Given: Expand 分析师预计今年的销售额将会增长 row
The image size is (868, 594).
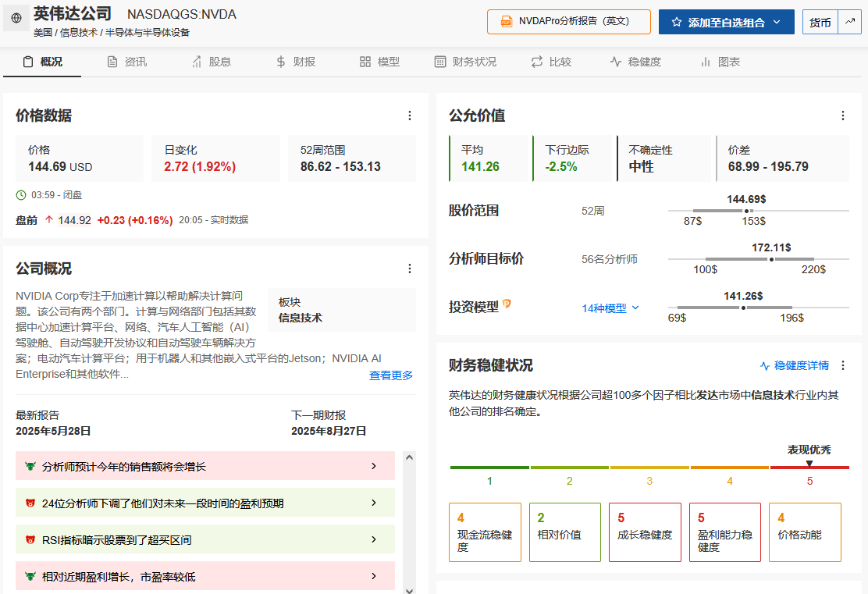Looking at the screenshot, I should [205, 466].
